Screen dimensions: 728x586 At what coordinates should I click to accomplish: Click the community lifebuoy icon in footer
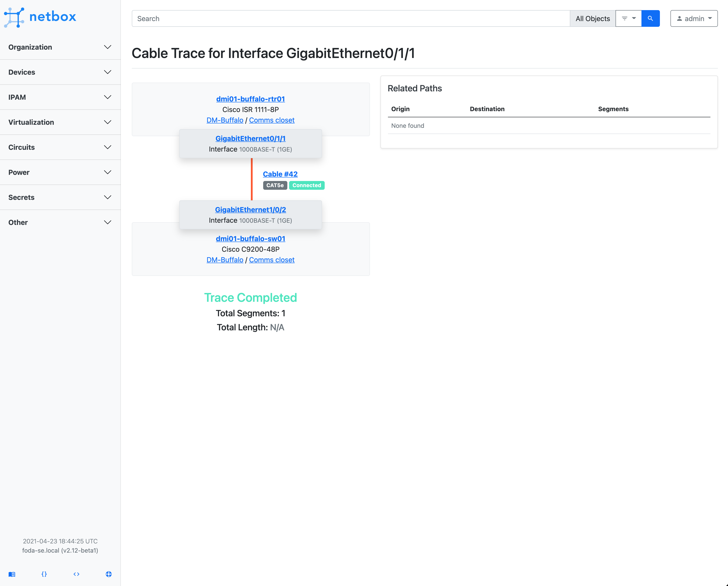(x=108, y=574)
